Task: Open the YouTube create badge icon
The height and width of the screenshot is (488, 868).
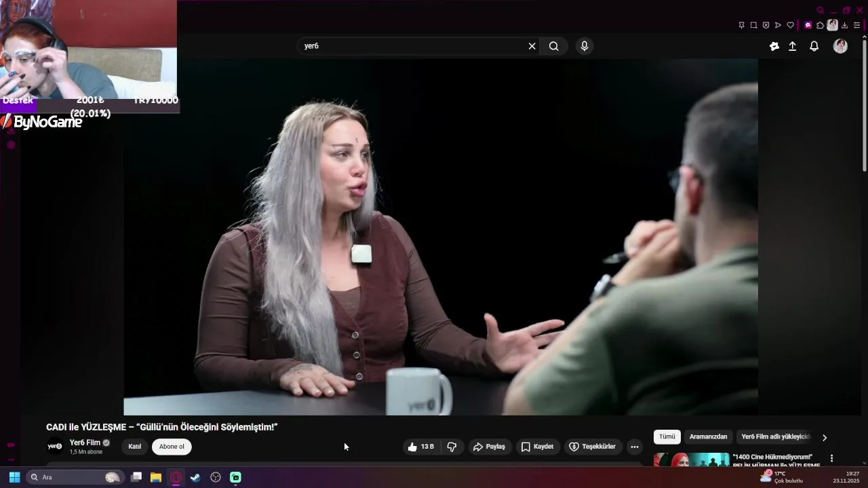Action: [x=774, y=46]
